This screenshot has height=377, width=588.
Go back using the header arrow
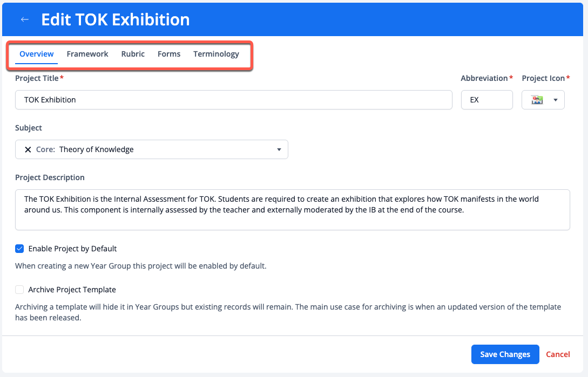point(25,19)
